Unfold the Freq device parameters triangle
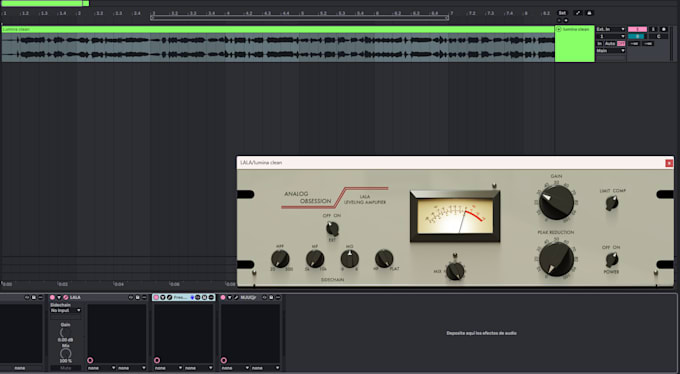 tap(163, 297)
